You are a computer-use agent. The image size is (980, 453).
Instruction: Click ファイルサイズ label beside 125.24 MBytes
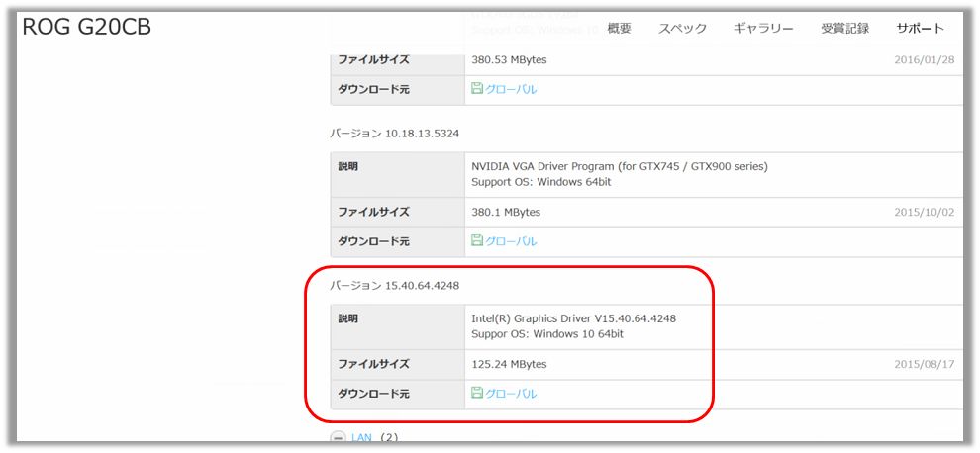(x=374, y=364)
